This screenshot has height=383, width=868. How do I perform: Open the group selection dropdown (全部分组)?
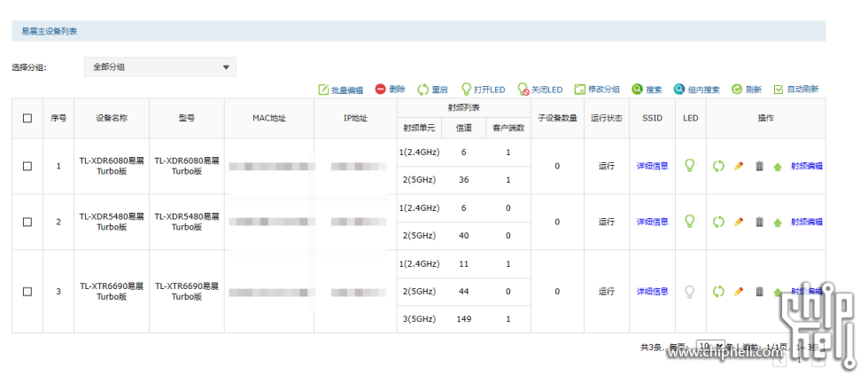(160, 67)
